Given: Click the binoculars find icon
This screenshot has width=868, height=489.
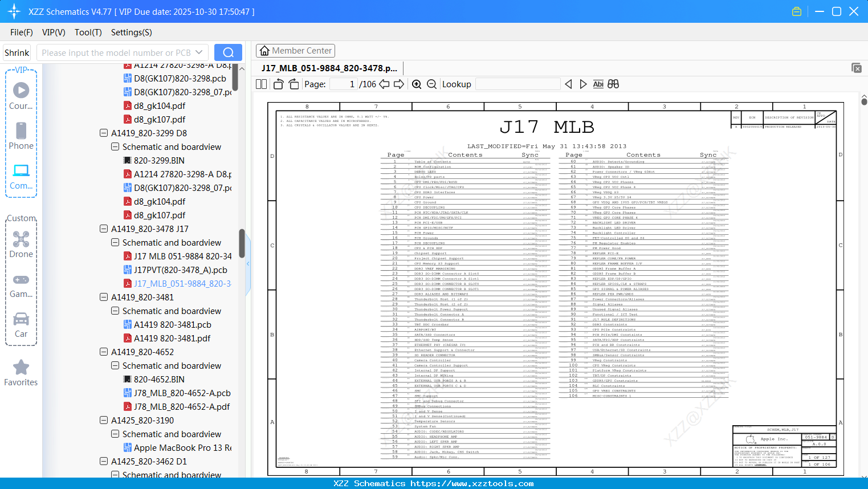Looking at the screenshot, I should [x=613, y=84].
